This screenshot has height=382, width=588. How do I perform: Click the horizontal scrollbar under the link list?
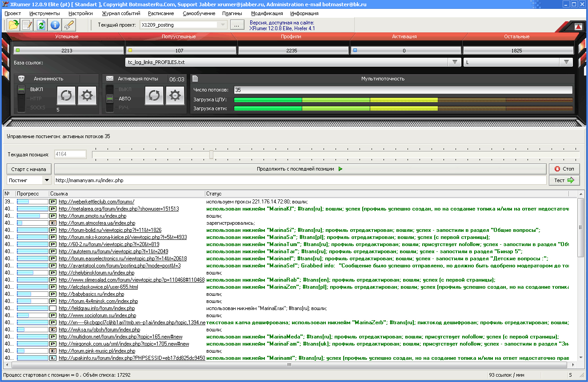[x=289, y=365]
